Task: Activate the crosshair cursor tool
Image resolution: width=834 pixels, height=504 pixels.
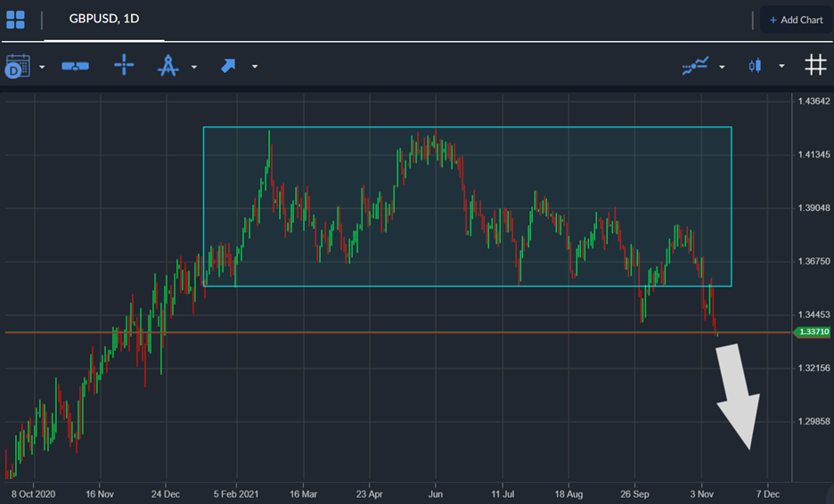Action: (124, 65)
